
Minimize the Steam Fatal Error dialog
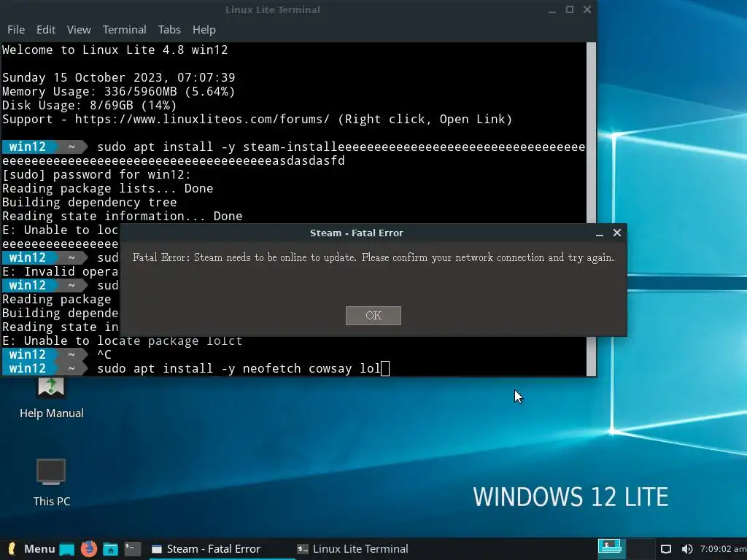coord(600,233)
